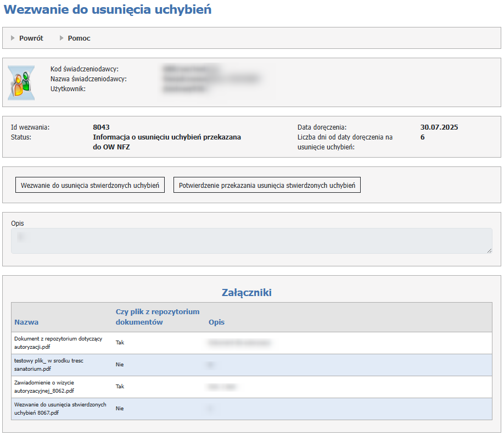Open the Pomoc help menu item
The image size is (504, 435).
[79, 38]
